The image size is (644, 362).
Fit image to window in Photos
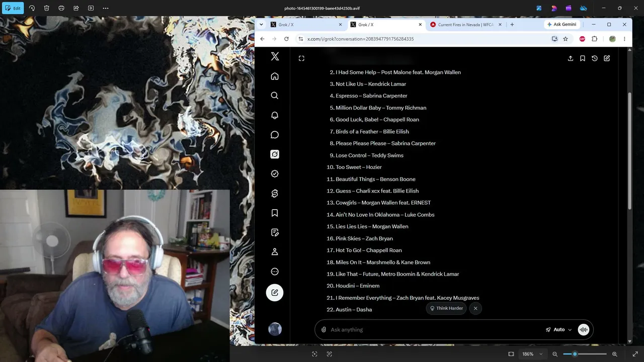[x=511, y=354]
